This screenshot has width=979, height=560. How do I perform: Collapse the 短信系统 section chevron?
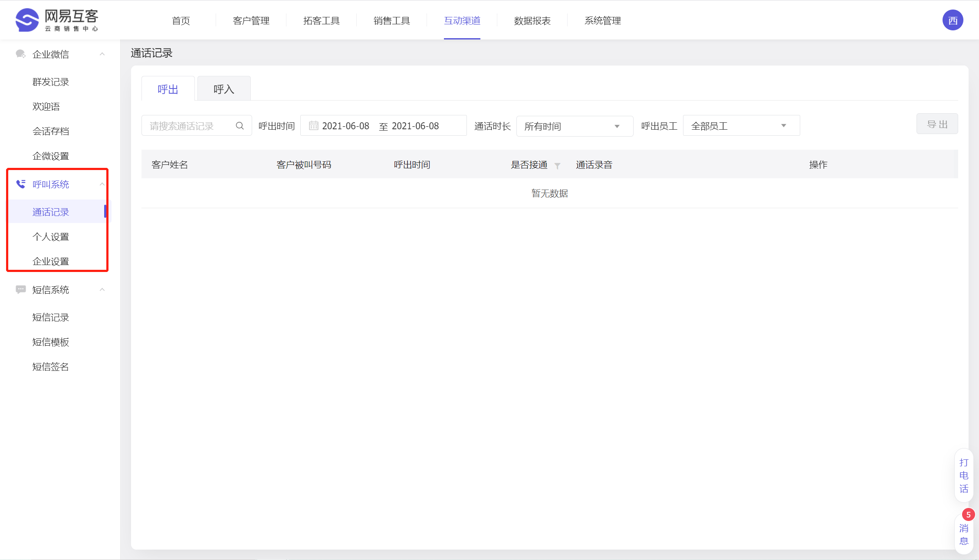tap(102, 290)
